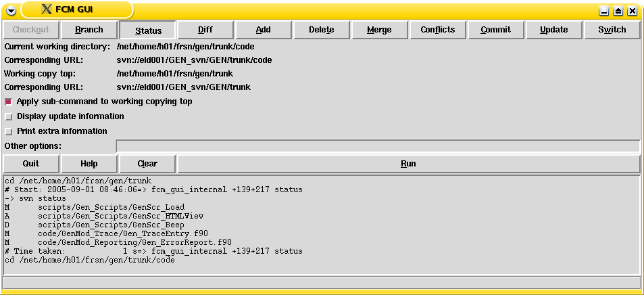
Task: Enable Display update information checkbox
Action: pos(9,116)
